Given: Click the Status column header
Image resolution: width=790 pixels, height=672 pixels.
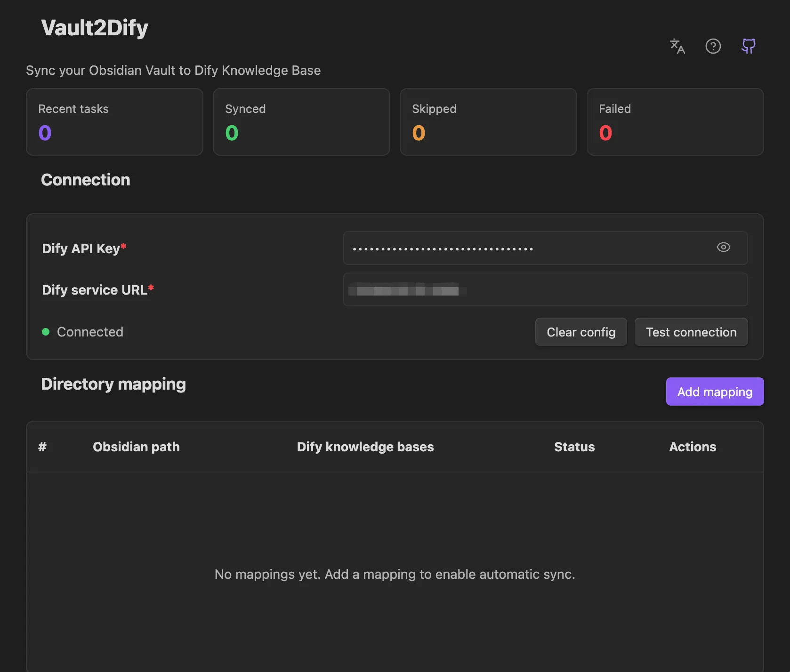Looking at the screenshot, I should tap(574, 447).
